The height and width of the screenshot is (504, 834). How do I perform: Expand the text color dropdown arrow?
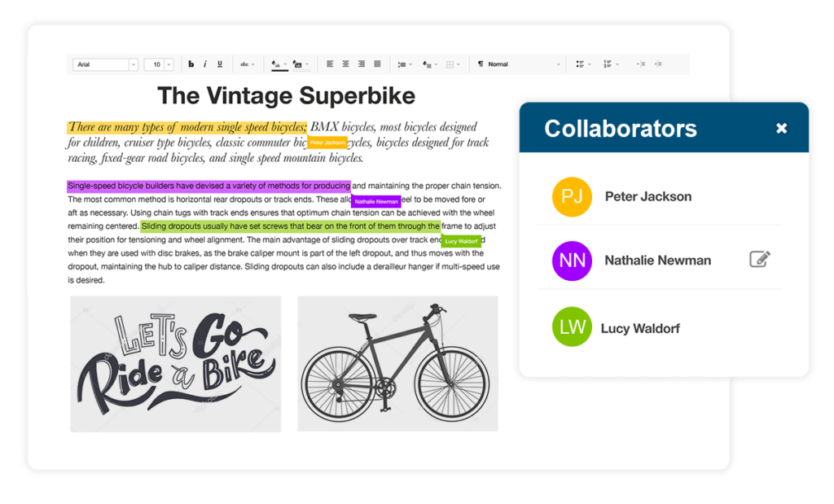285,65
